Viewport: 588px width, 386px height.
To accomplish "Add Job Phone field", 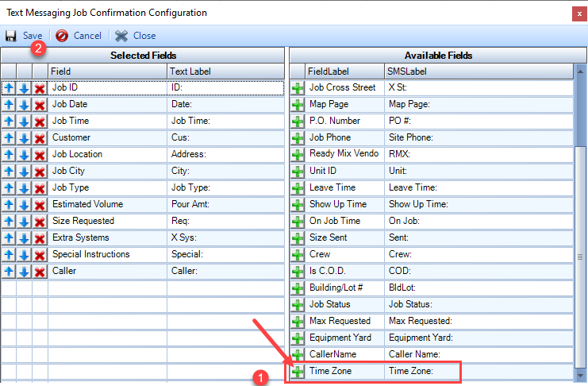I will [x=298, y=138].
